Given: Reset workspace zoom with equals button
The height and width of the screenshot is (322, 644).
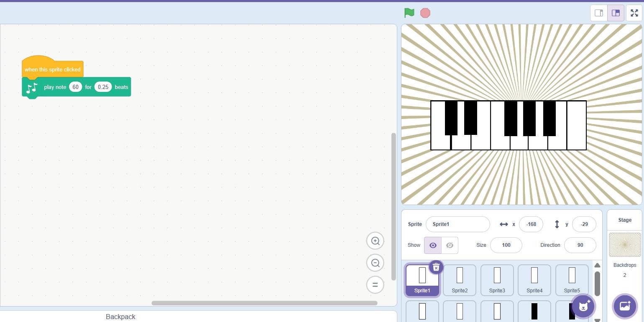Looking at the screenshot, I should (x=375, y=285).
